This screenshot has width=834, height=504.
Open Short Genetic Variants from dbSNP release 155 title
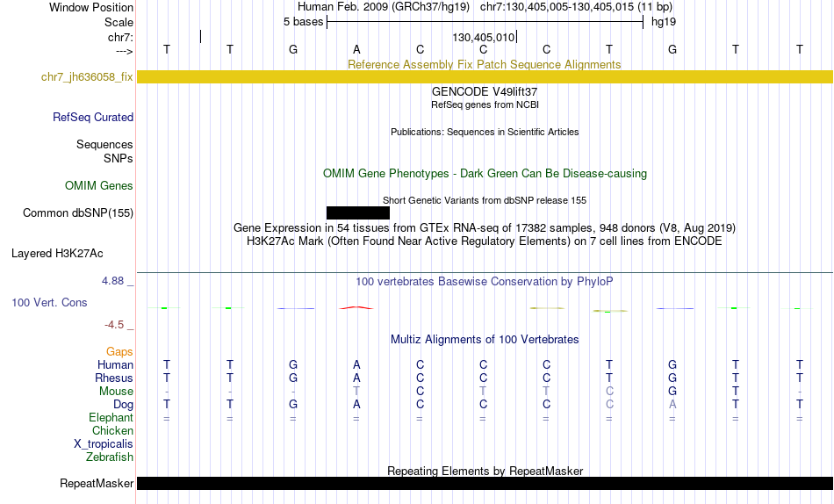485,201
